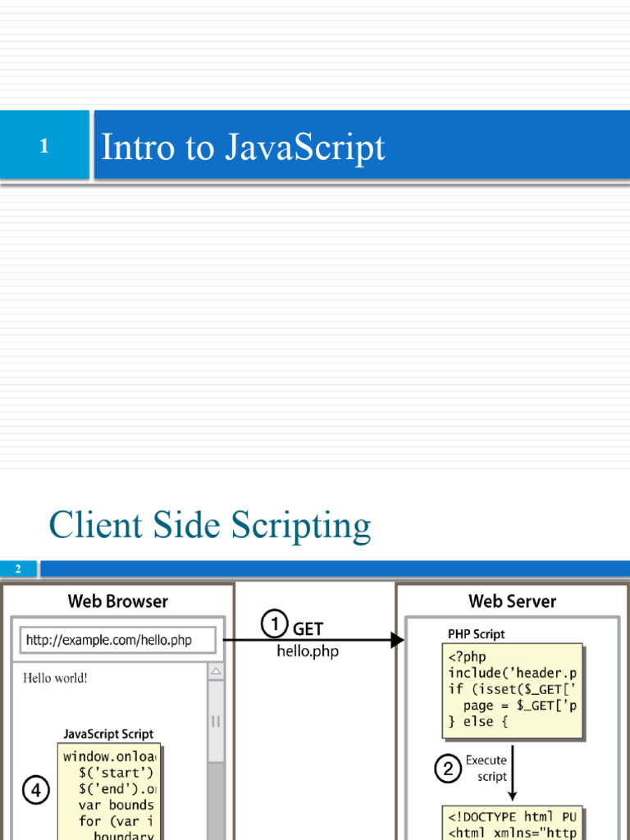The height and width of the screenshot is (840, 630).
Task: Click the hello.php text under GET
Action: (x=308, y=651)
